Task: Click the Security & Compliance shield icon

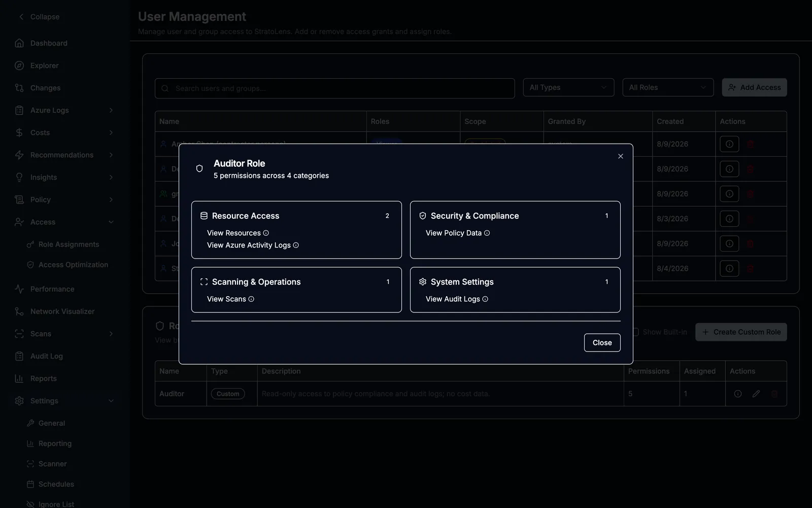Action: [423, 216]
